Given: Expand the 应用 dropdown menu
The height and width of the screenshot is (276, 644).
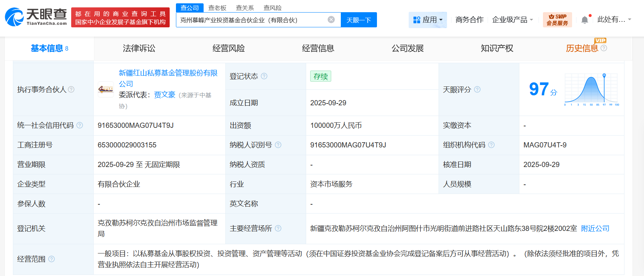Looking at the screenshot, I should click(427, 20).
